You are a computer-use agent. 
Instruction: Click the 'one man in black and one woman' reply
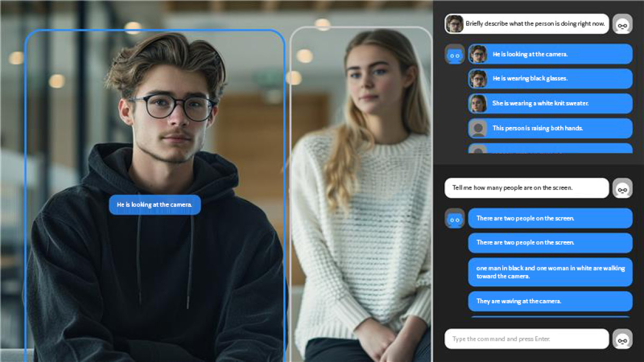point(550,272)
